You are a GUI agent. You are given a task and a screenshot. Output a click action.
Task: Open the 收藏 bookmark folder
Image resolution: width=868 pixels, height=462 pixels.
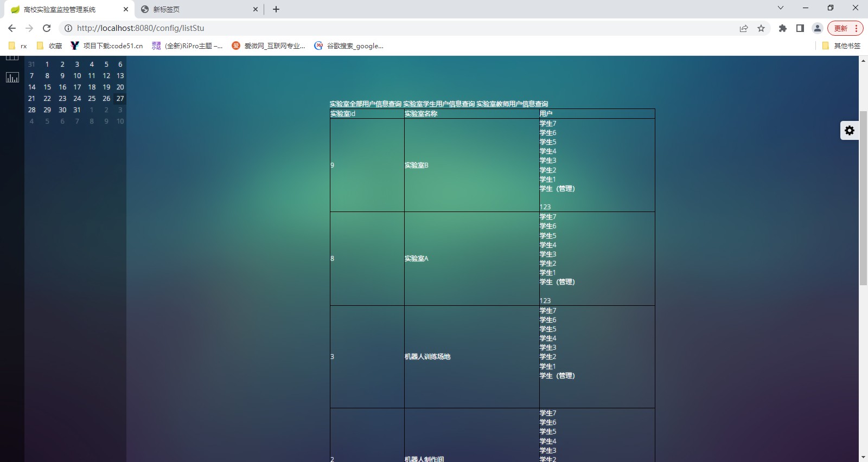tap(49, 46)
